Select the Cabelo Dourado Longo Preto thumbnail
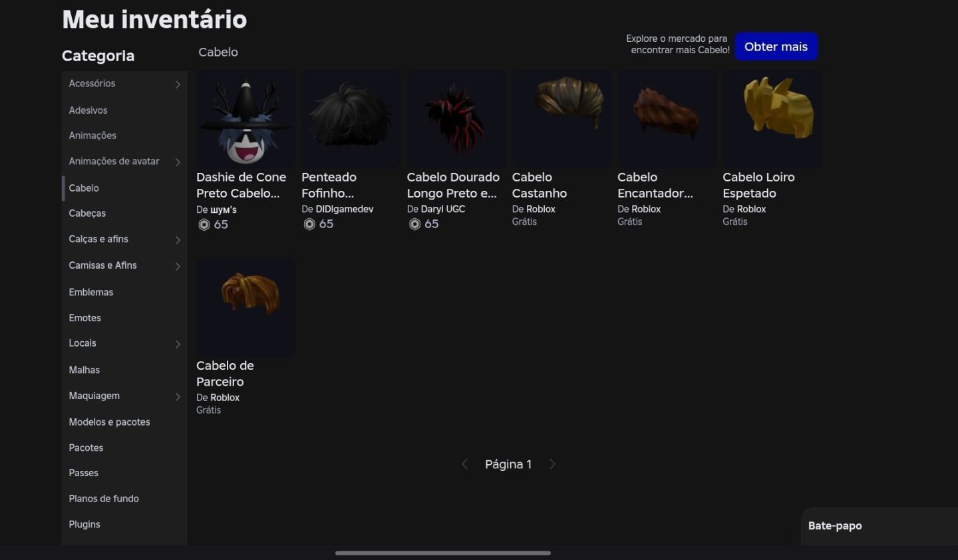The height and width of the screenshot is (560, 958). pyautogui.click(x=456, y=119)
